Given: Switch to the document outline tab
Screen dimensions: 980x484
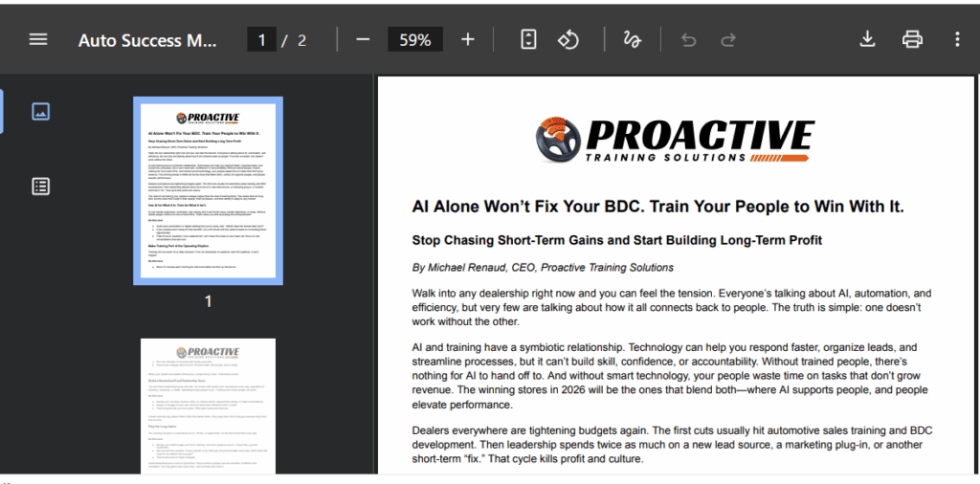Looking at the screenshot, I should point(40,186).
